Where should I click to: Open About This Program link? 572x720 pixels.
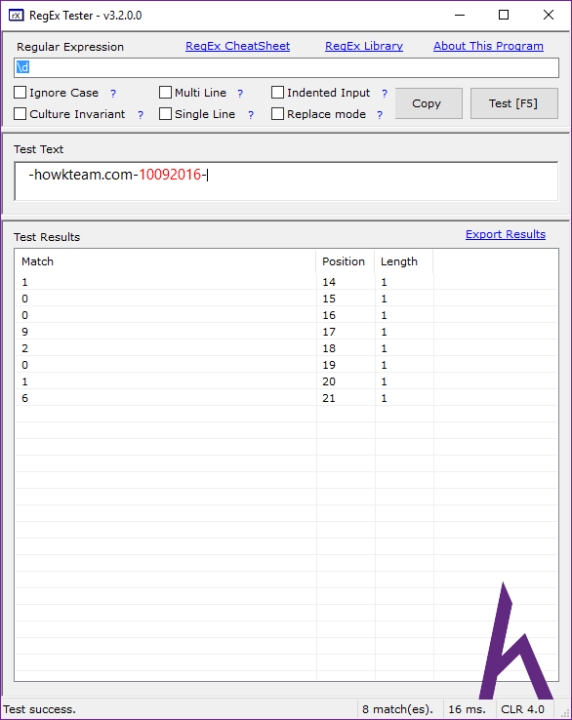488,46
